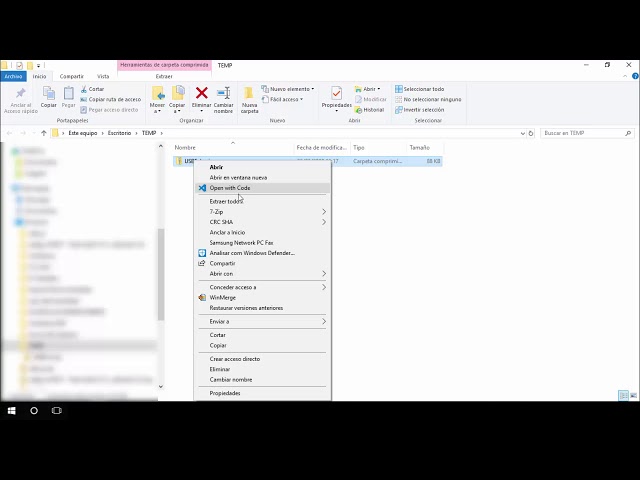This screenshot has width=640, height=480.
Task: Choose Samsung Network PC Fax
Action: click(x=262, y=242)
